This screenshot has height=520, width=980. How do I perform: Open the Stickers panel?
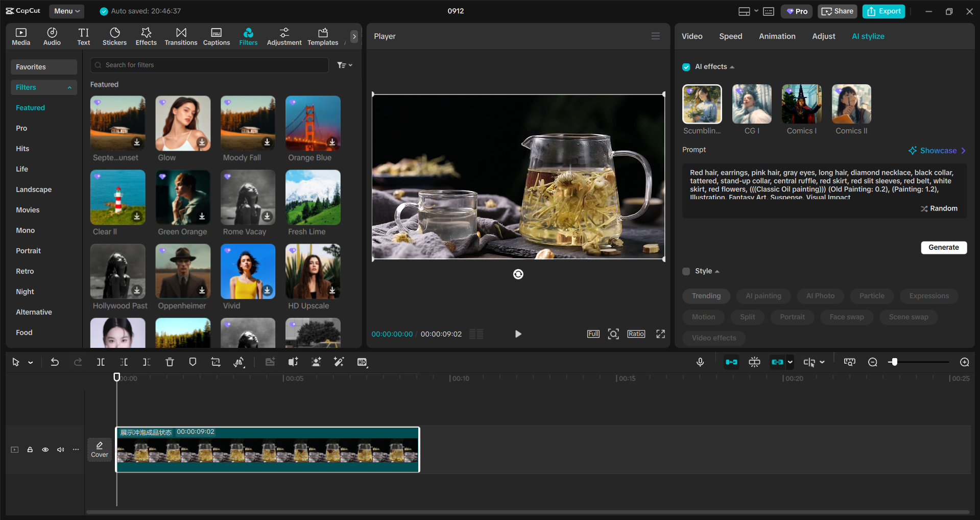(x=114, y=36)
